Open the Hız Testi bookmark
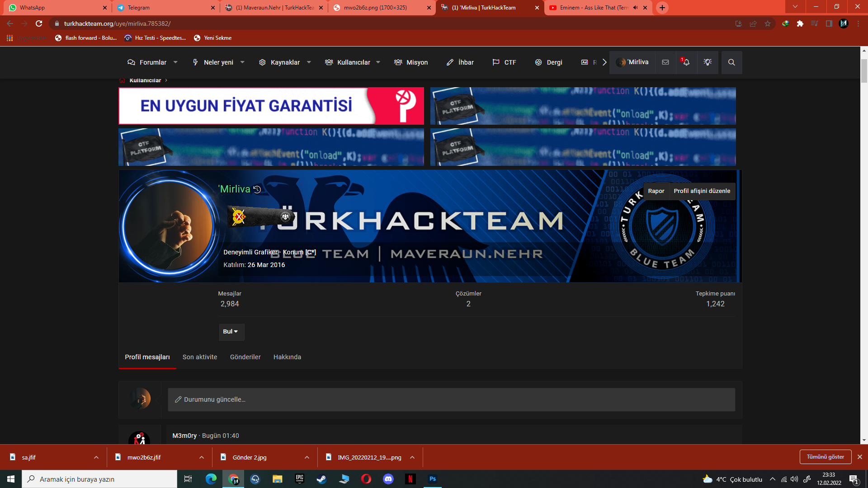This screenshot has width=868, height=488. click(155, 38)
